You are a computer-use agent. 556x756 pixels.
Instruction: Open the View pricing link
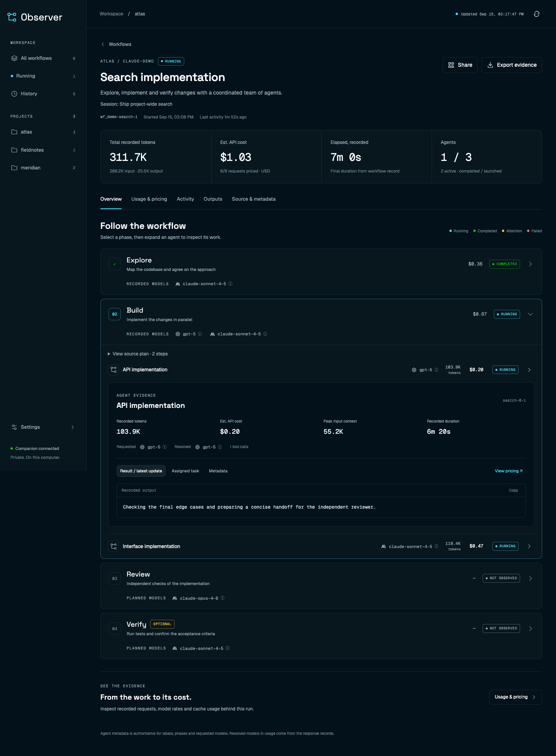pyautogui.click(x=509, y=471)
